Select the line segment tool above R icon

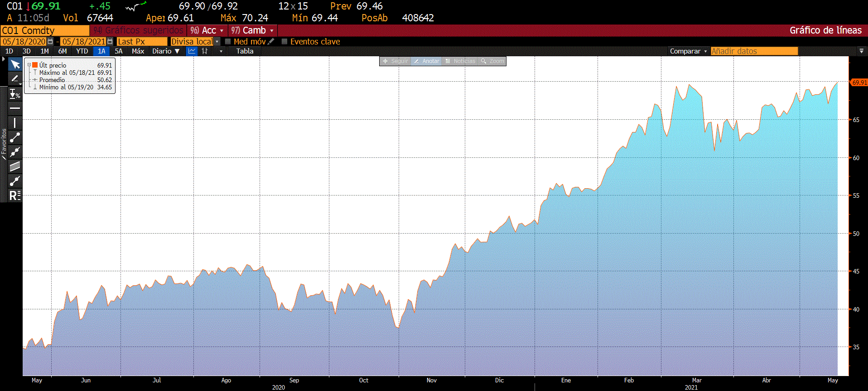pyautogui.click(x=15, y=181)
